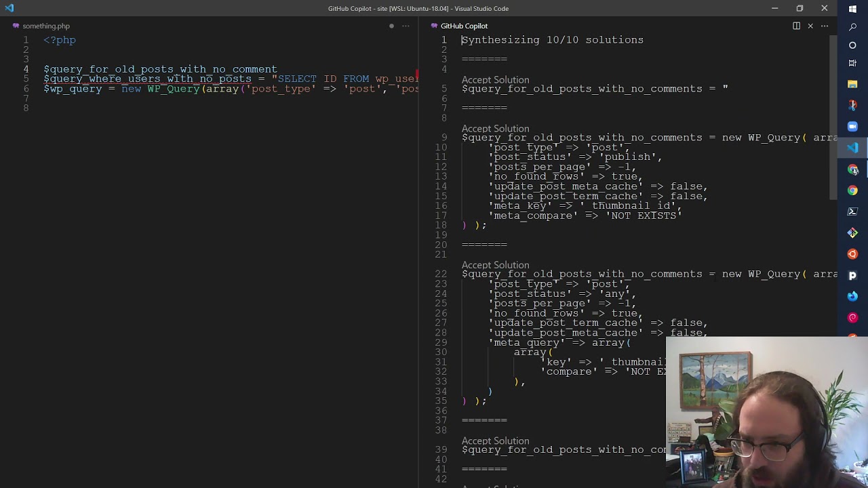Close the GitHub Copilot tab
This screenshot has width=868, height=488.
pyautogui.click(x=810, y=26)
